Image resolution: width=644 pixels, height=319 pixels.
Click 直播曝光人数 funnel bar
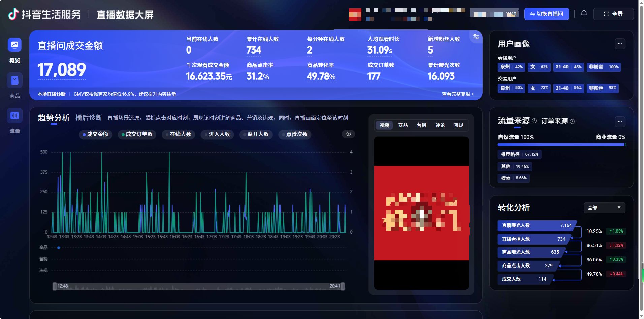pos(537,225)
